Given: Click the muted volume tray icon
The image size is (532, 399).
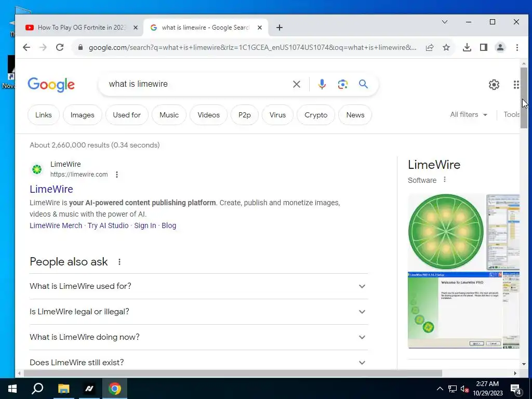Looking at the screenshot, I should coord(464,389).
